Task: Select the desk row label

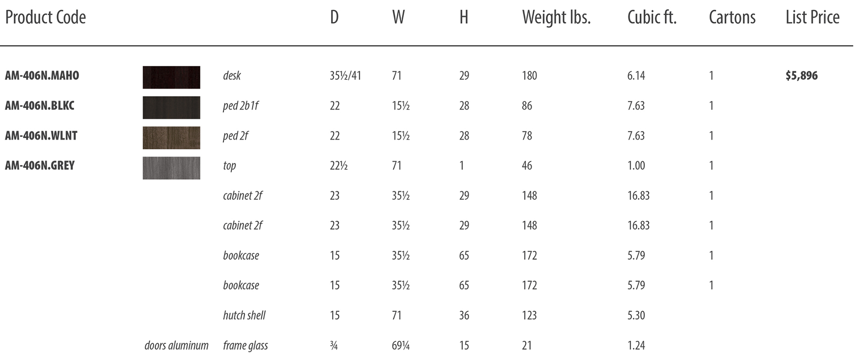Action: [x=232, y=76]
